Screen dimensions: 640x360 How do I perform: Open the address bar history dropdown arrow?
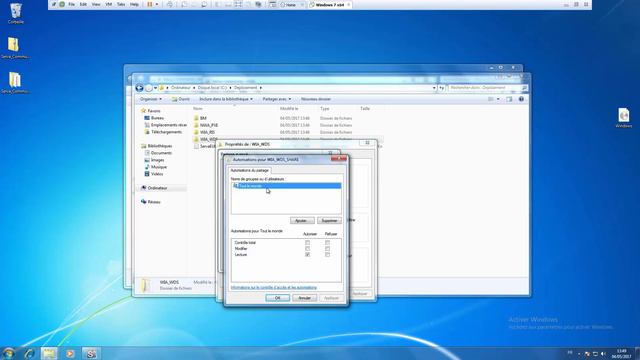434,88
